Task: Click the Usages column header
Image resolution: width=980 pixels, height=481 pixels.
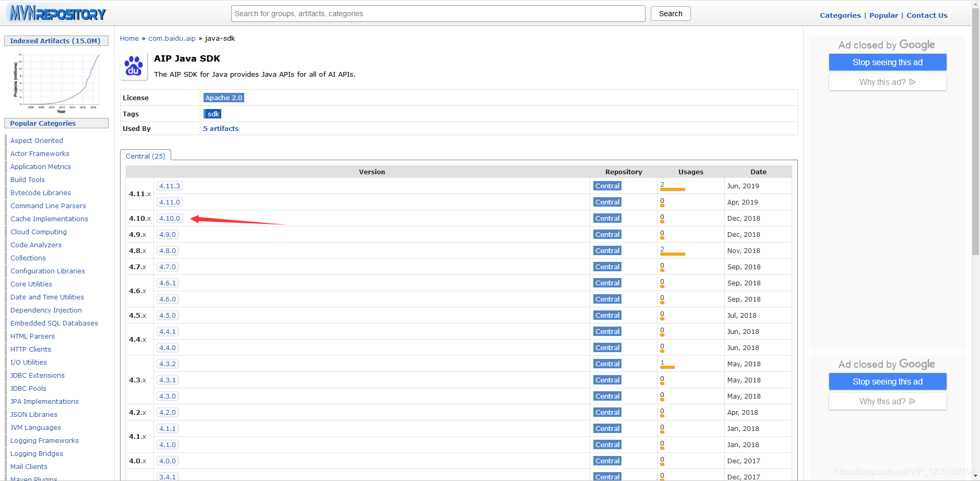Action: pos(691,172)
